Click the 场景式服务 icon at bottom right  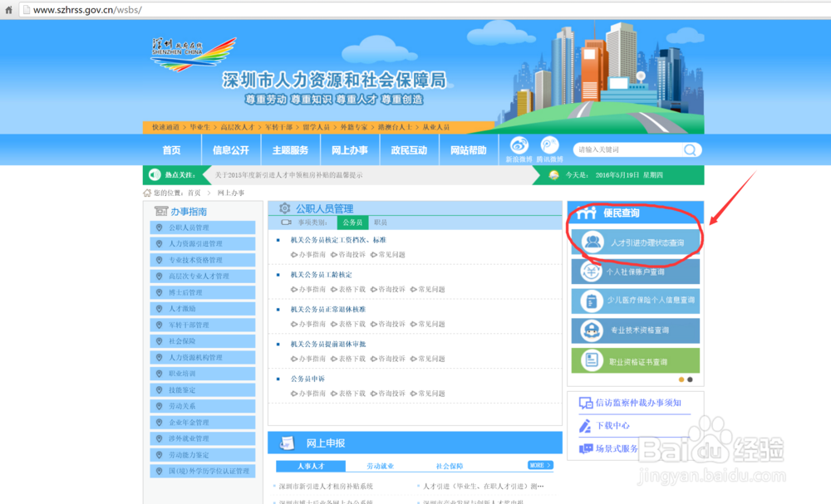pyautogui.click(x=585, y=447)
